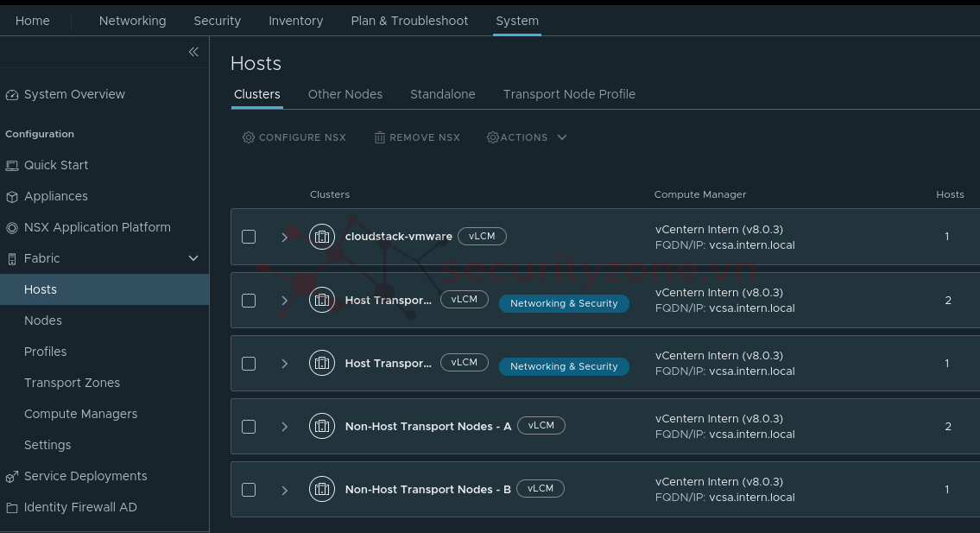Collapse the Fabric section in sidebar

[193, 258]
